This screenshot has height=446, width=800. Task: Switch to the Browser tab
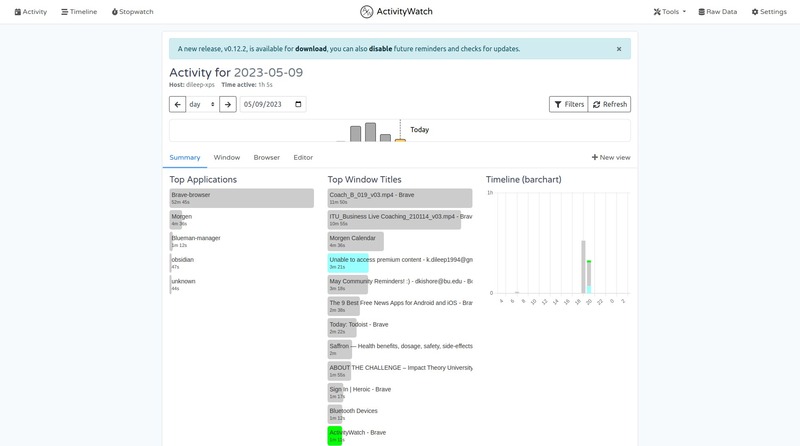[x=267, y=158]
